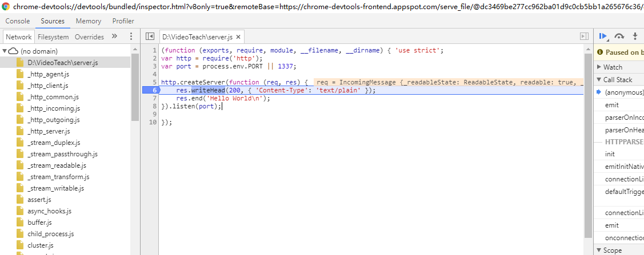Open D:\VideoTeach\server.js in file tree
644x255 pixels.
(x=63, y=63)
